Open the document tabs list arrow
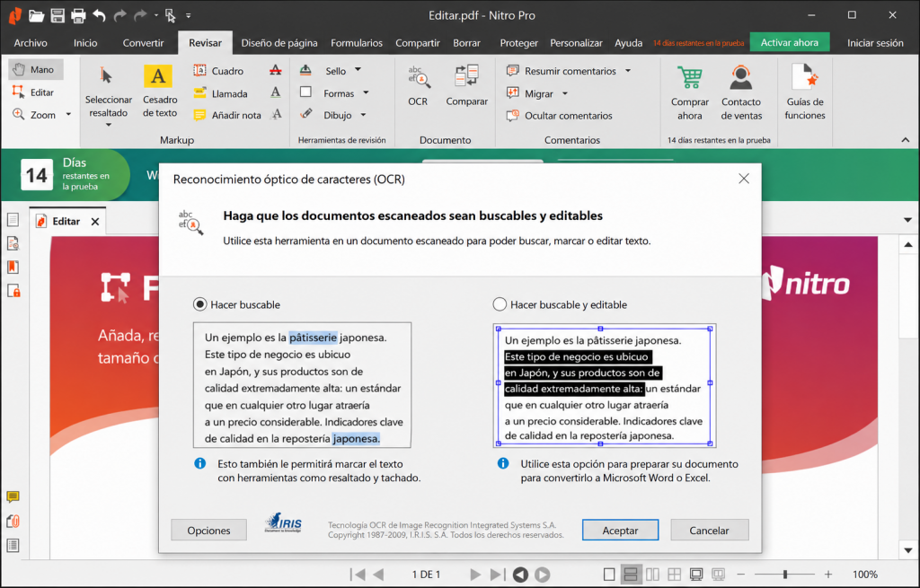This screenshot has width=920, height=588. click(x=907, y=221)
